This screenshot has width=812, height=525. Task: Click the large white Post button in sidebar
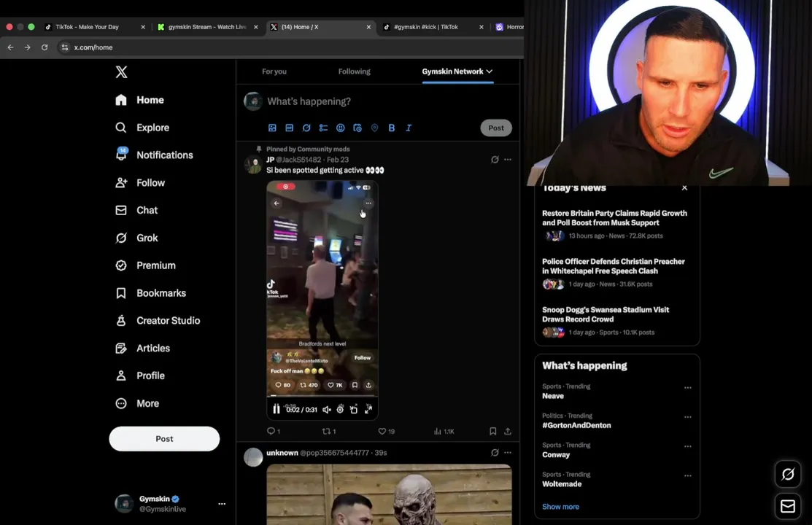pyautogui.click(x=164, y=438)
